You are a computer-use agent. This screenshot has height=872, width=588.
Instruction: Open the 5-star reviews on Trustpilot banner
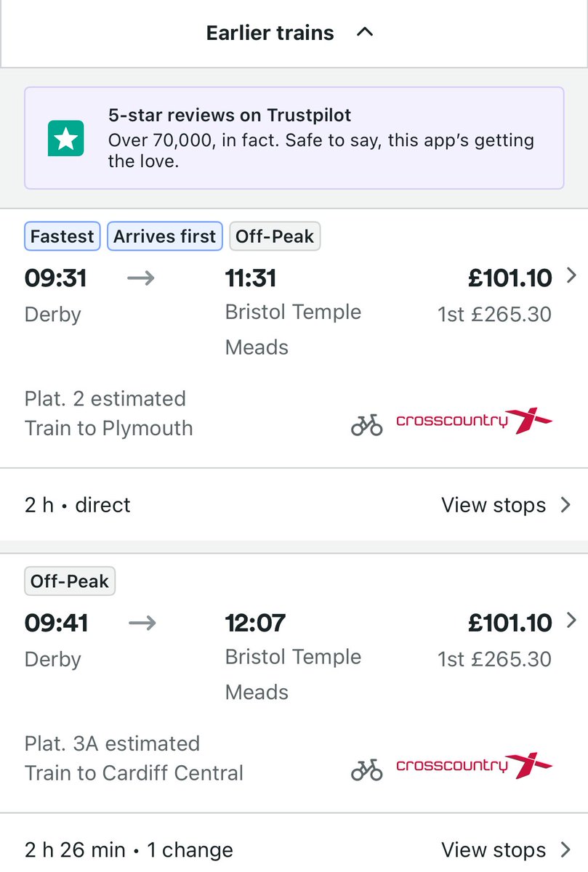coord(294,138)
